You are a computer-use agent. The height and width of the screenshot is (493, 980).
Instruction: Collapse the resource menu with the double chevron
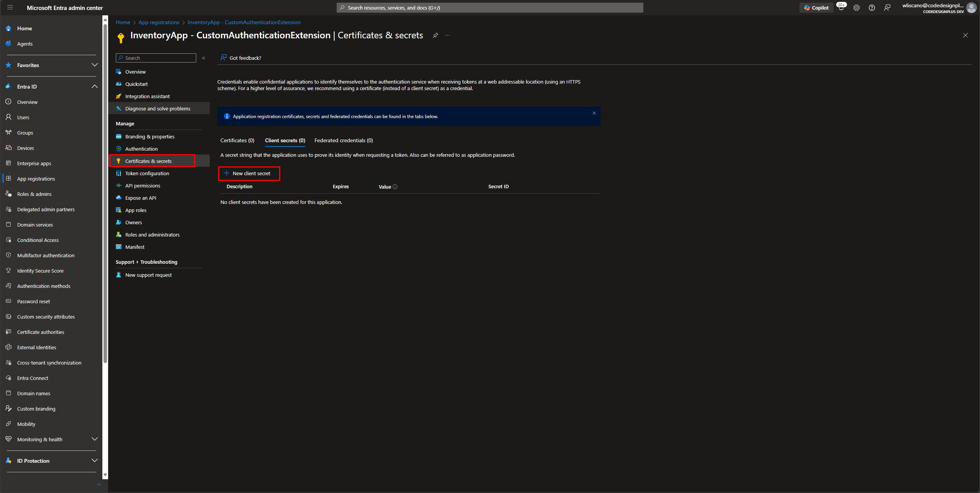204,58
